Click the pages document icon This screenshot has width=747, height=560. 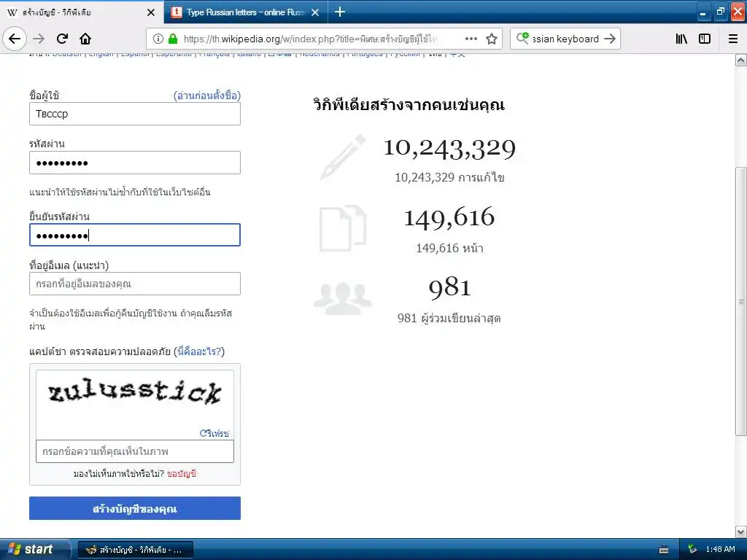click(x=343, y=228)
